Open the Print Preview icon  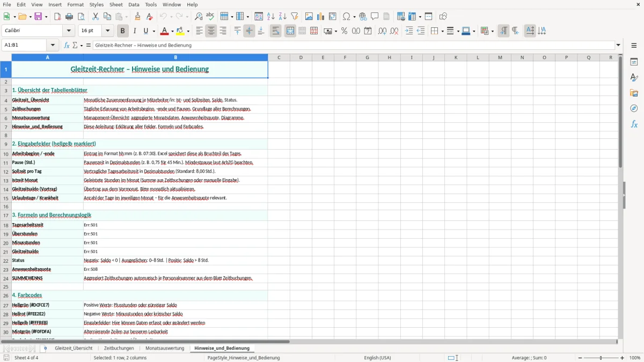(80, 17)
